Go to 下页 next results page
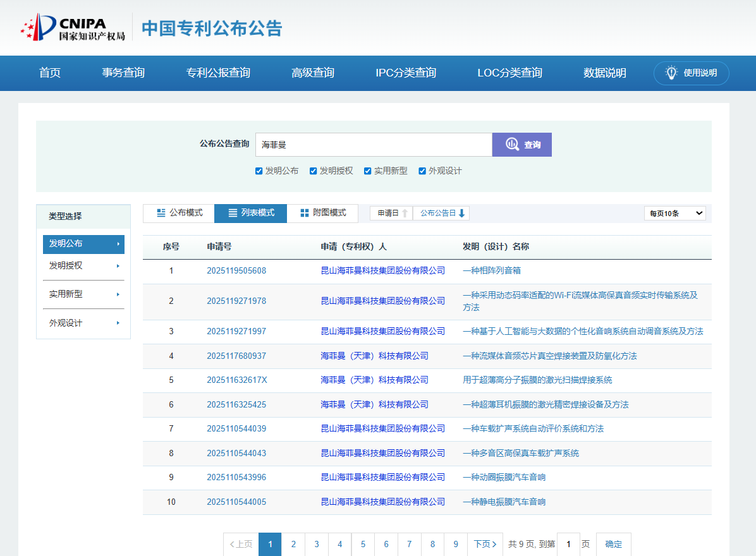The height and width of the screenshot is (556, 756). (x=485, y=544)
